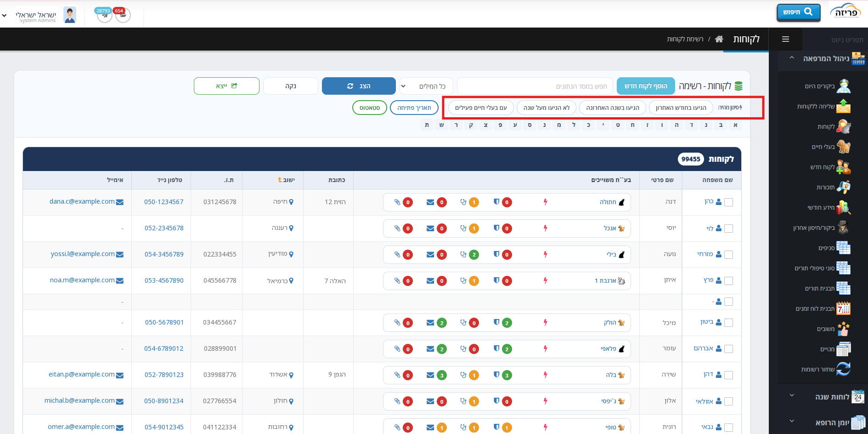The image size is (868, 434).
Task: Open תזכורות sidebar item
Action: (833, 187)
